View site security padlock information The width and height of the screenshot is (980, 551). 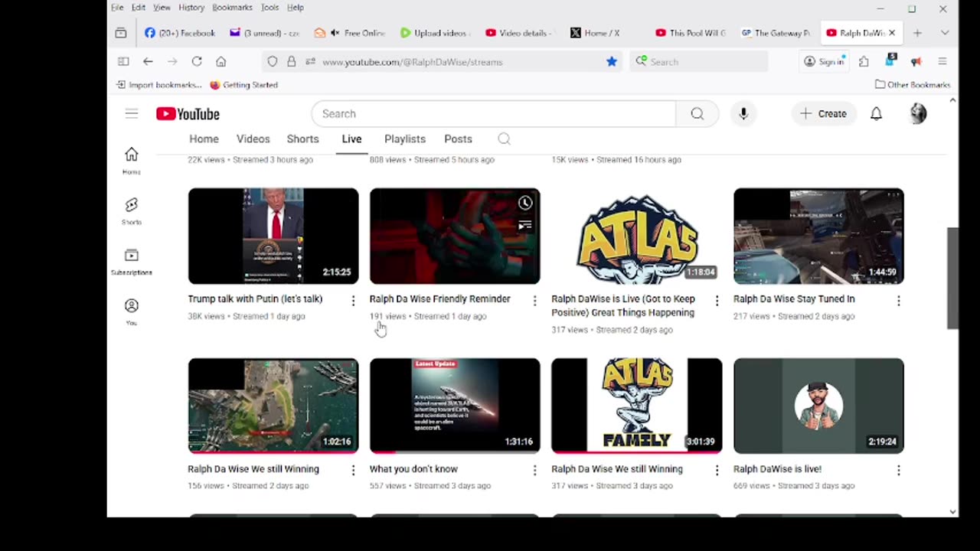291,61
